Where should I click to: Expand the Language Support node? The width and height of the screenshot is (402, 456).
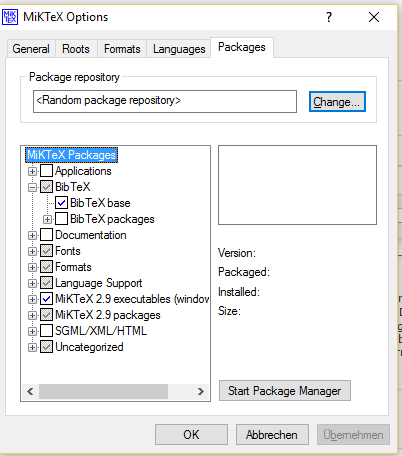32,283
